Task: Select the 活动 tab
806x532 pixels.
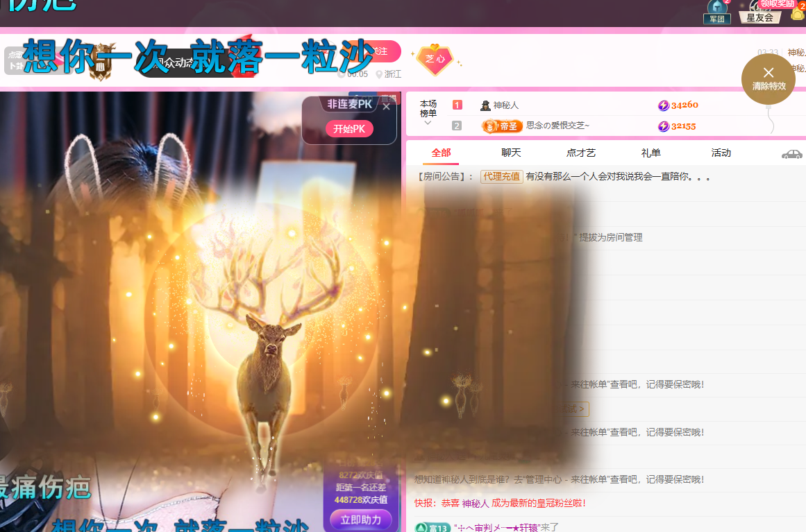Action: click(x=721, y=153)
